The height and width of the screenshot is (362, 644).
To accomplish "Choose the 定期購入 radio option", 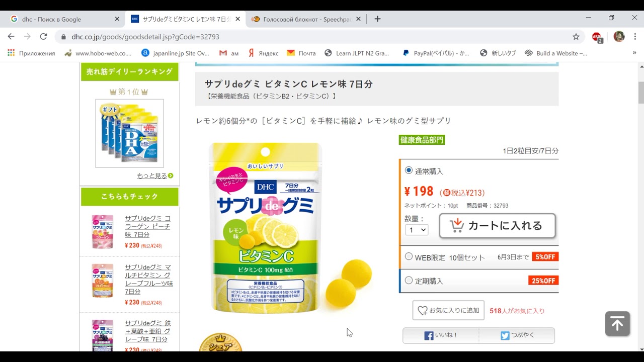I will point(409,280).
